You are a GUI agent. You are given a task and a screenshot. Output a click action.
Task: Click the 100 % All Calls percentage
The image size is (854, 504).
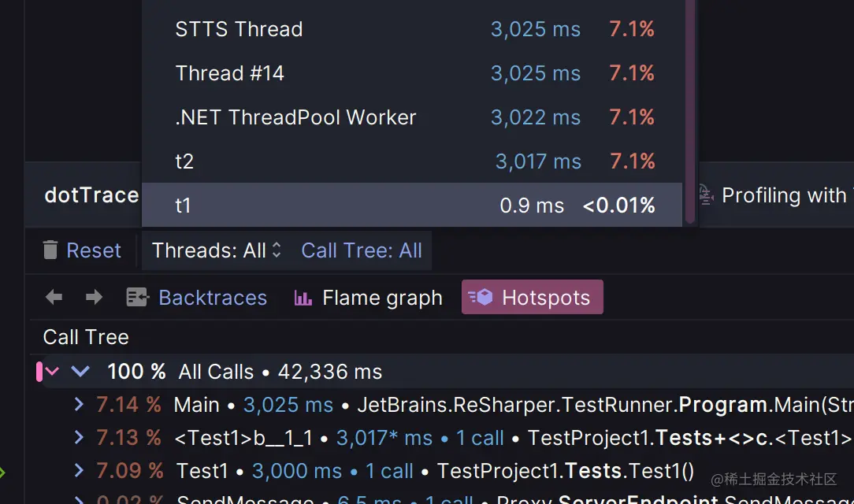tap(136, 372)
